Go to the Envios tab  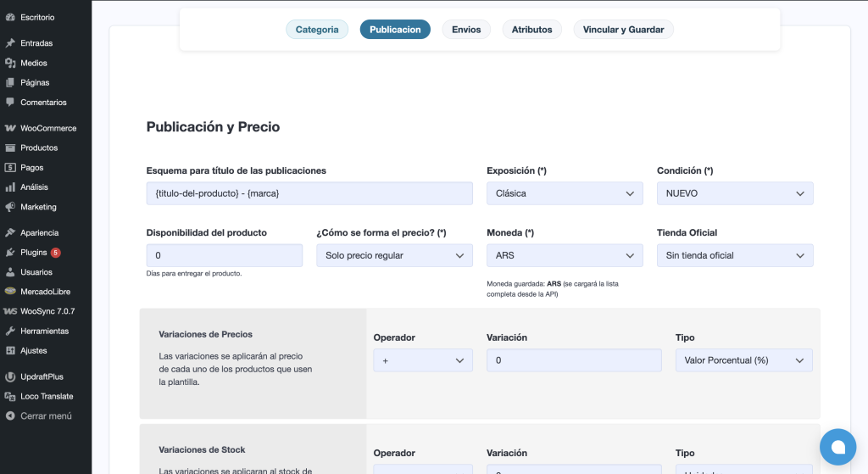pyautogui.click(x=466, y=30)
